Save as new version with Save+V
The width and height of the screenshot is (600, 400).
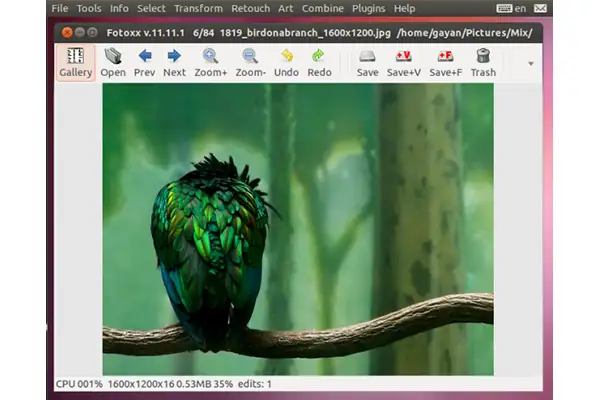click(x=403, y=62)
